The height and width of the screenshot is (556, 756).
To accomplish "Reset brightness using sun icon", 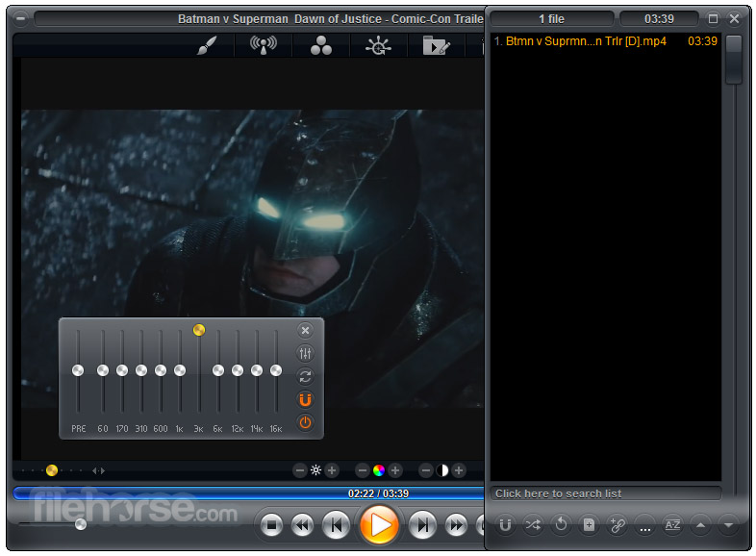I will 315,470.
